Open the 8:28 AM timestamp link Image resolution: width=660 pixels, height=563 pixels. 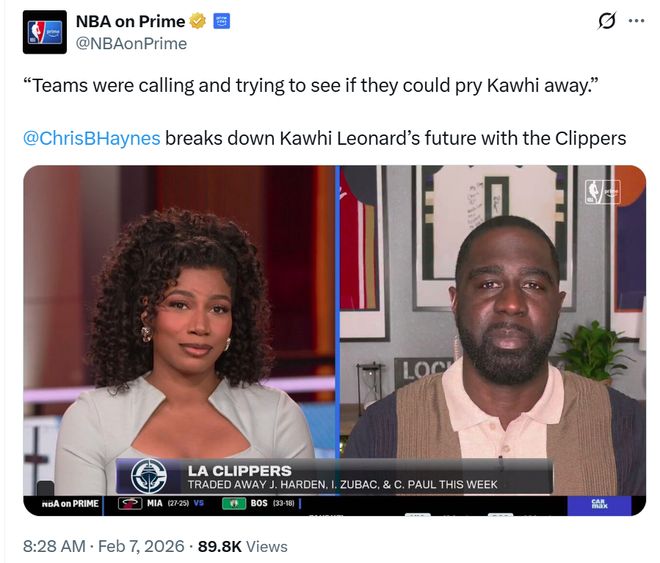[54, 546]
